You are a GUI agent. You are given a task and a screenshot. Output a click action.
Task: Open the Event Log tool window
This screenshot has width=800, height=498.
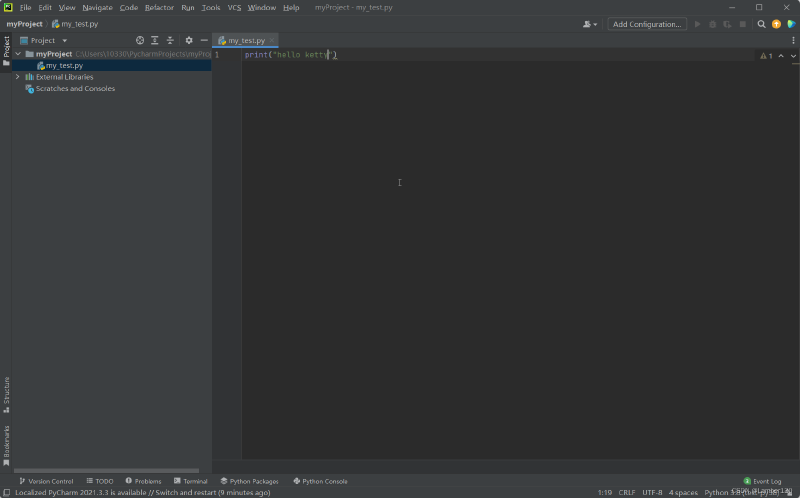(762, 481)
